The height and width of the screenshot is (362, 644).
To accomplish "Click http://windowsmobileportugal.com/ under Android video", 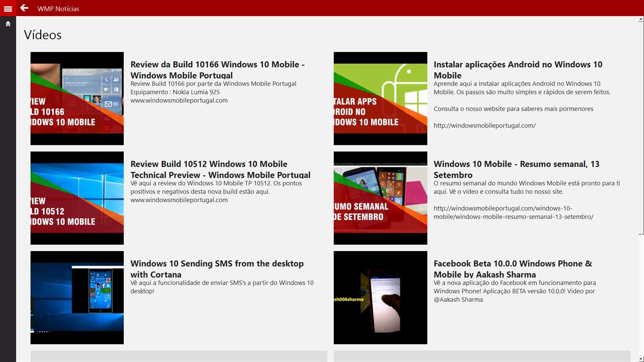I will coord(485,126).
